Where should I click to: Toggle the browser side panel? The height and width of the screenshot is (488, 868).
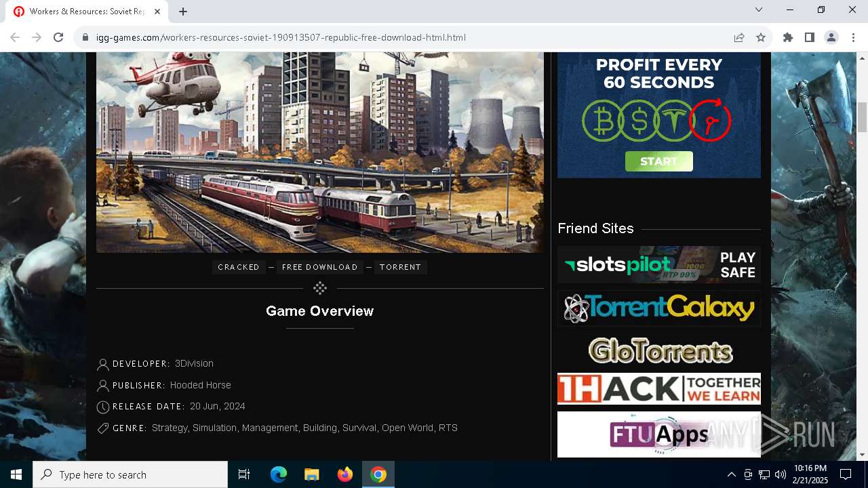pos(810,37)
